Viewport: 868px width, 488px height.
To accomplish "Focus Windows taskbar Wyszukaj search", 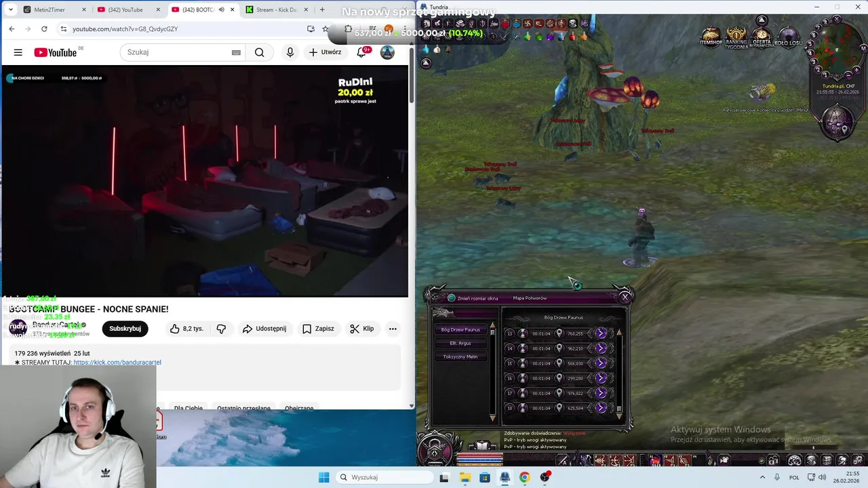I will pyautogui.click(x=384, y=477).
